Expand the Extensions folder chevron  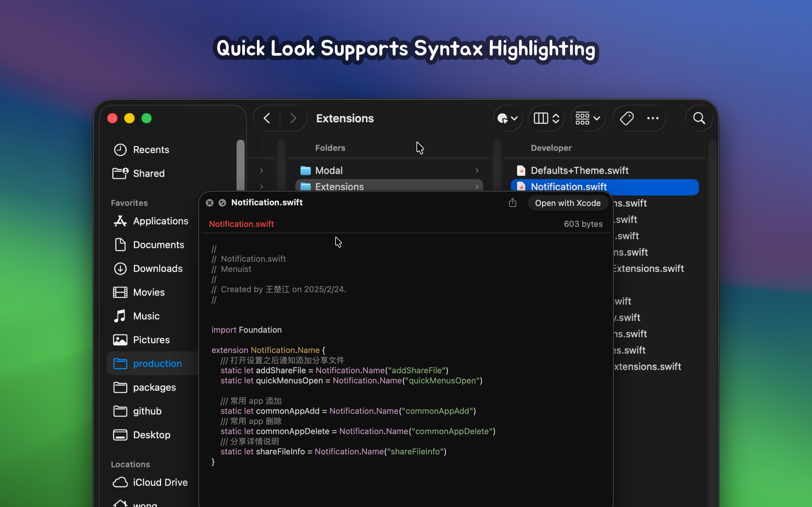pyautogui.click(x=261, y=187)
